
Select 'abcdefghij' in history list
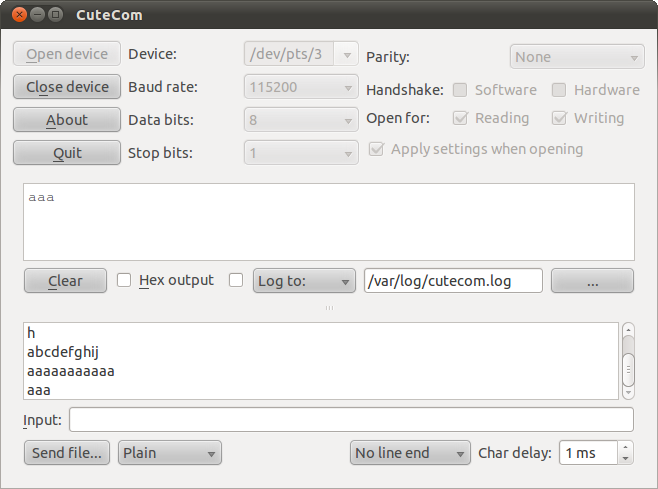point(63,351)
